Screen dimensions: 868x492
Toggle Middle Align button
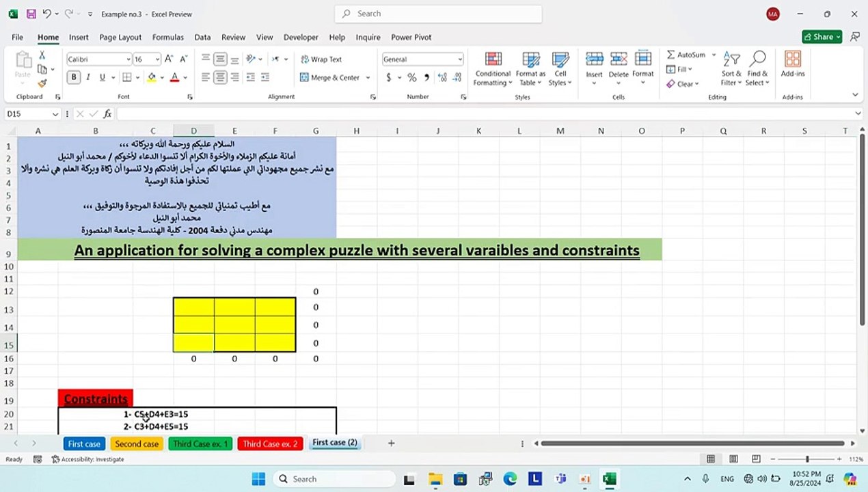tap(220, 59)
